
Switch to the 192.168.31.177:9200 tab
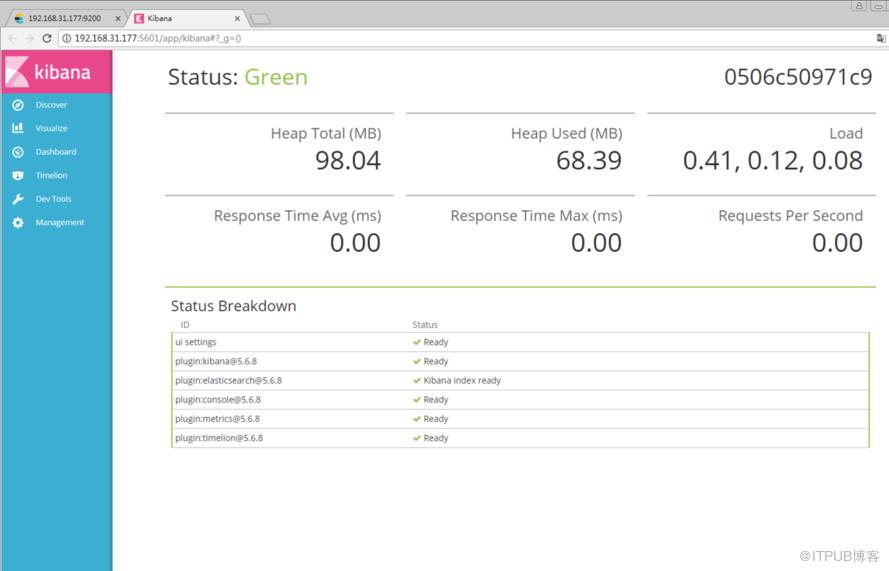click(x=65, y=18)
